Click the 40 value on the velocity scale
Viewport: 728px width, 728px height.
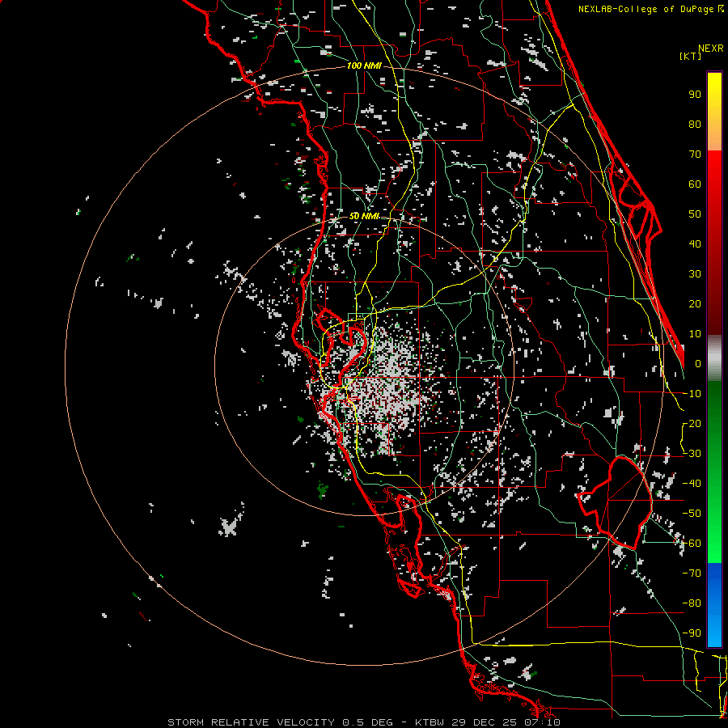(695, 243)
